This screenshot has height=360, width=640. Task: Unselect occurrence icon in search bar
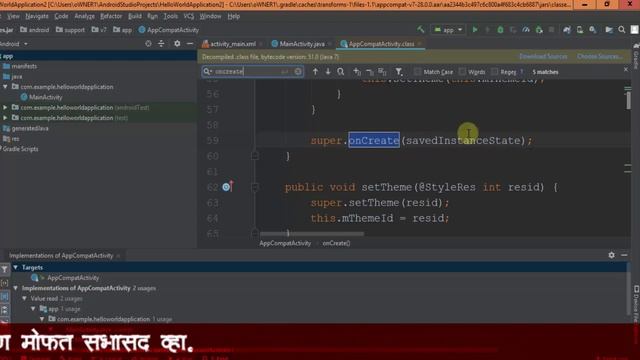pos(369,71)
